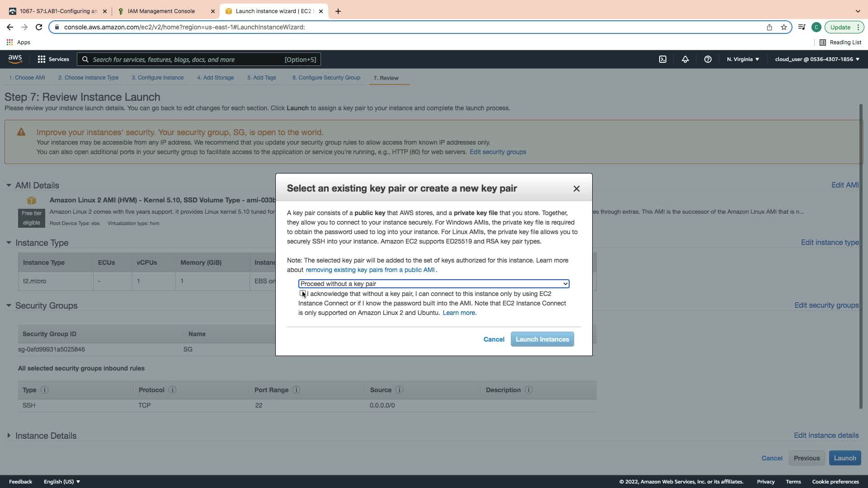Open the N. Virginia region dropdown
Screen dimensions: 868x488
tap(742, 59)
